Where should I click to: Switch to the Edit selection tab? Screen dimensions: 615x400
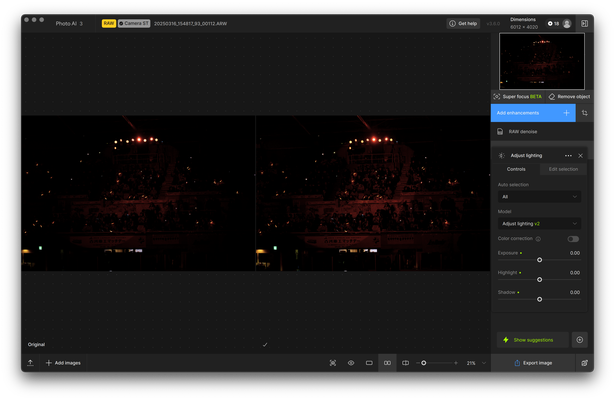pyautogui.click(x=563, y=169)
